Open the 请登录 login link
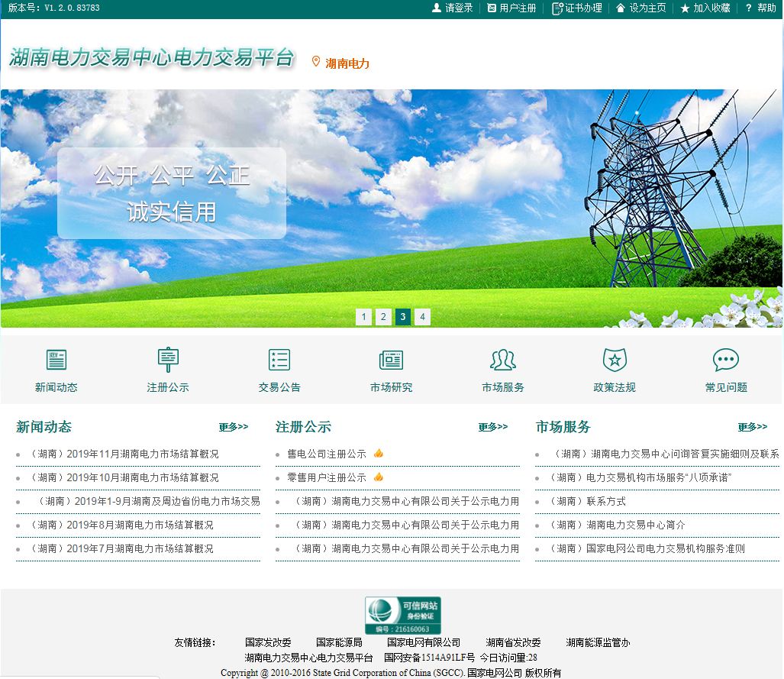The image size is (784, 679). [x=459, y=8]
